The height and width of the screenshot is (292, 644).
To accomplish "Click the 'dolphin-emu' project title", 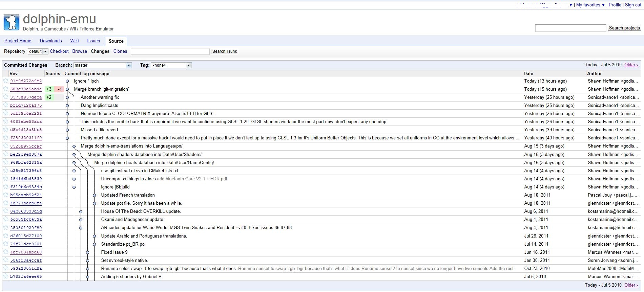I will (x=60, y=19).
